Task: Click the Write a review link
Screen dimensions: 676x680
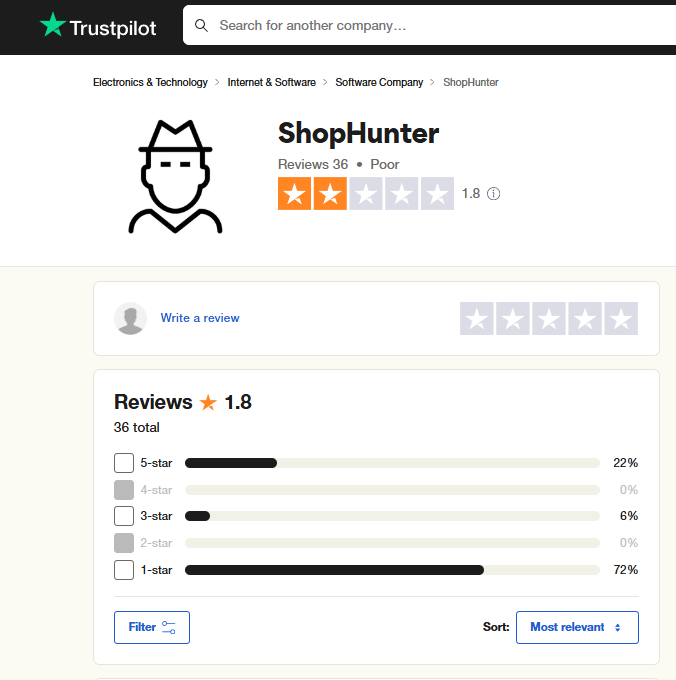Action: (x=200, y=318)
